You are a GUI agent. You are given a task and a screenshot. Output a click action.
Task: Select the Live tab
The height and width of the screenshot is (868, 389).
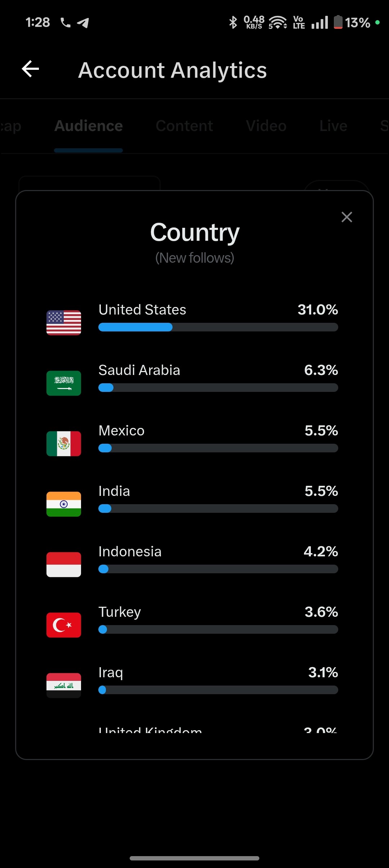coord(333,126)
